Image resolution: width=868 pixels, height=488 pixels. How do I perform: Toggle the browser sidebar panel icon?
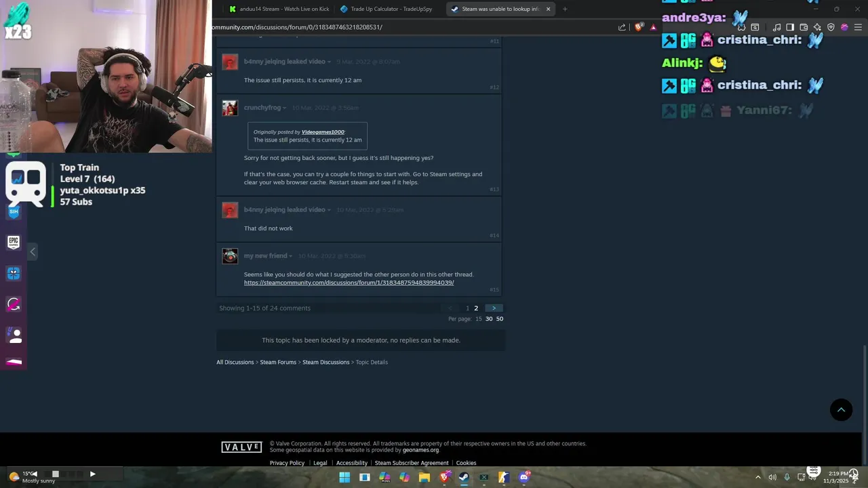790,27
